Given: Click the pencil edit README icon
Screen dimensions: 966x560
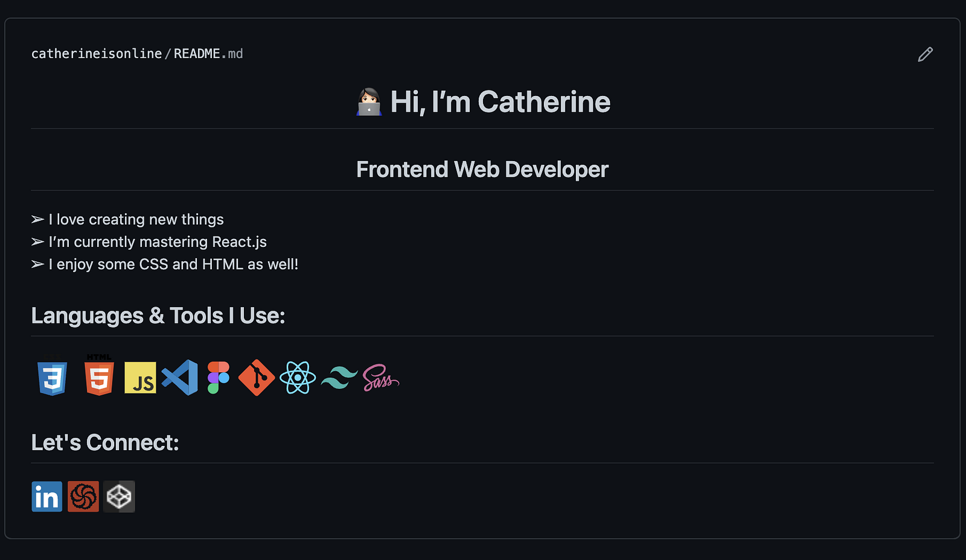Looking at the screenshot, I should 925,54.
